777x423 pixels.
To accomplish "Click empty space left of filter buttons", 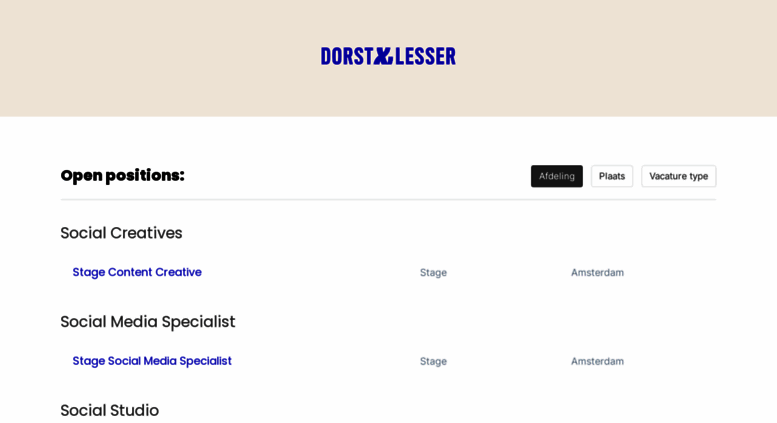I will click(x=357, y=176).
